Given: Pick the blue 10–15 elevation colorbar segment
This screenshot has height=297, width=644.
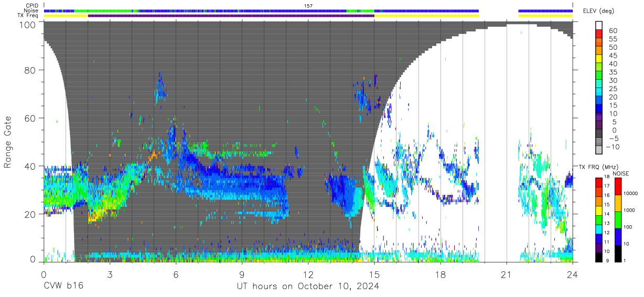Looking at the screenshot, I should coord(599,108).
